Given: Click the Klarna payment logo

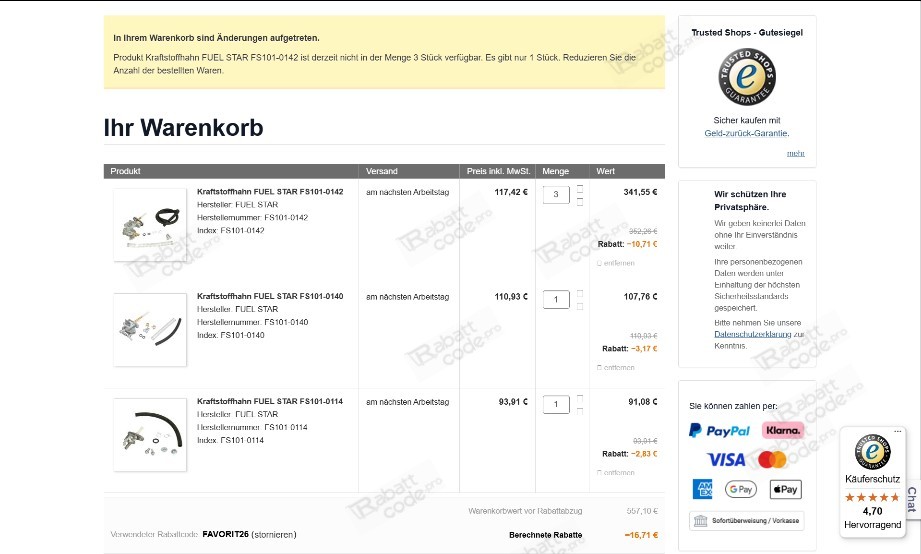Looking at the screenshot, I should [782, 430].
